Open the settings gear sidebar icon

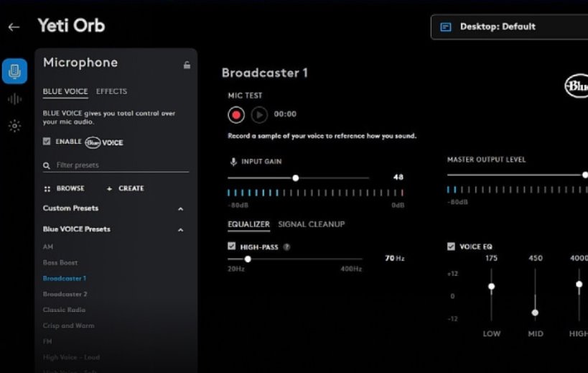point(14,126)
